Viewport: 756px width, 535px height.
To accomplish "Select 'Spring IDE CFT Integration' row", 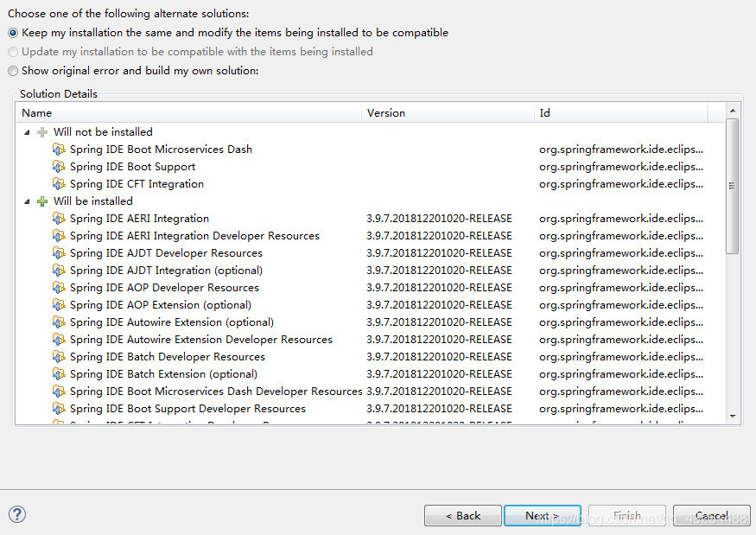I will [371, 184].
